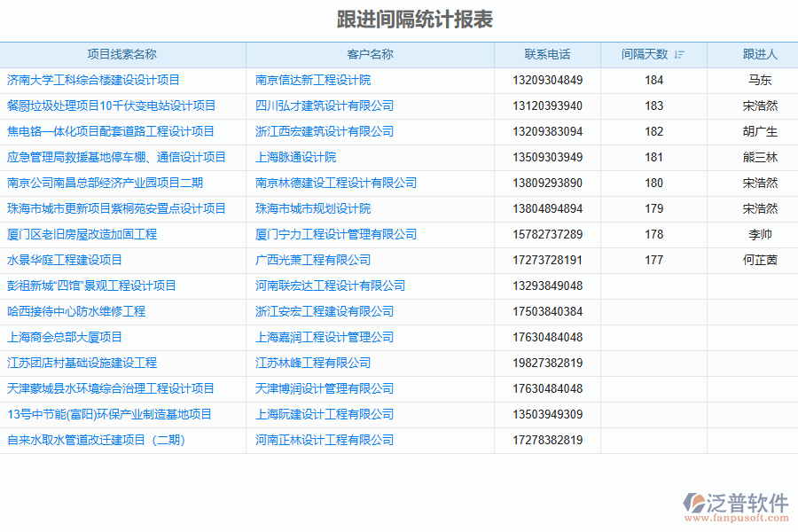The height and width of the screenshot is (532, 798).
Task: Click customer 南京信达新工程设计院
Action: click(313, 81)
